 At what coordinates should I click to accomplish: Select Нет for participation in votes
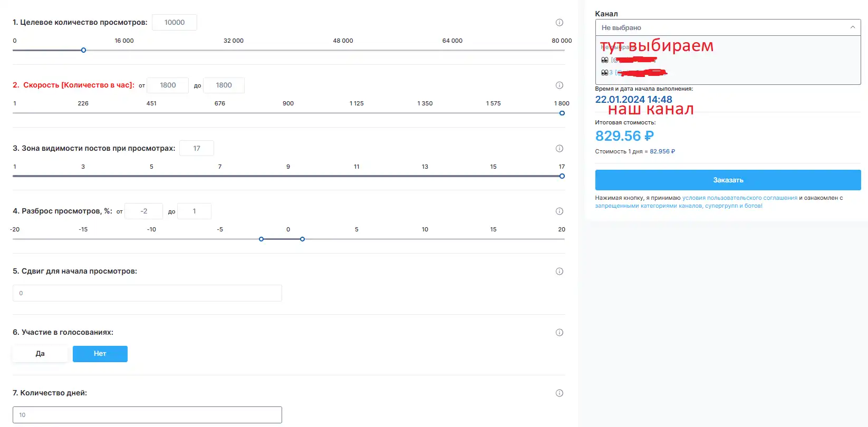click(100, 354)
